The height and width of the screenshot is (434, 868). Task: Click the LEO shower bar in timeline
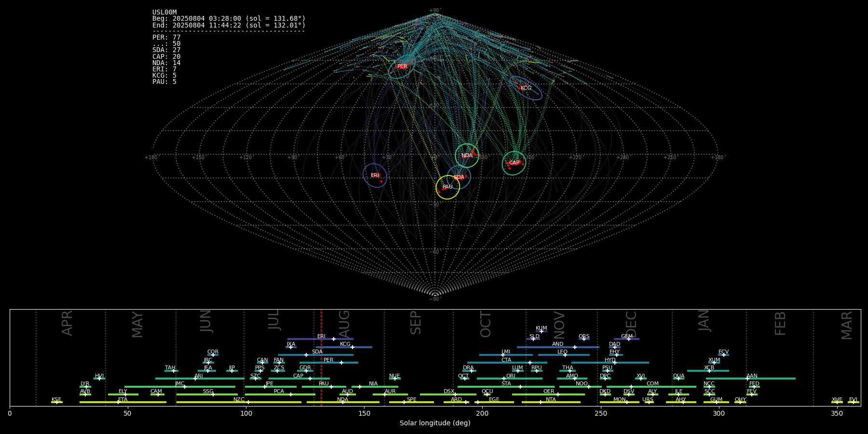[x=564, y=355]
